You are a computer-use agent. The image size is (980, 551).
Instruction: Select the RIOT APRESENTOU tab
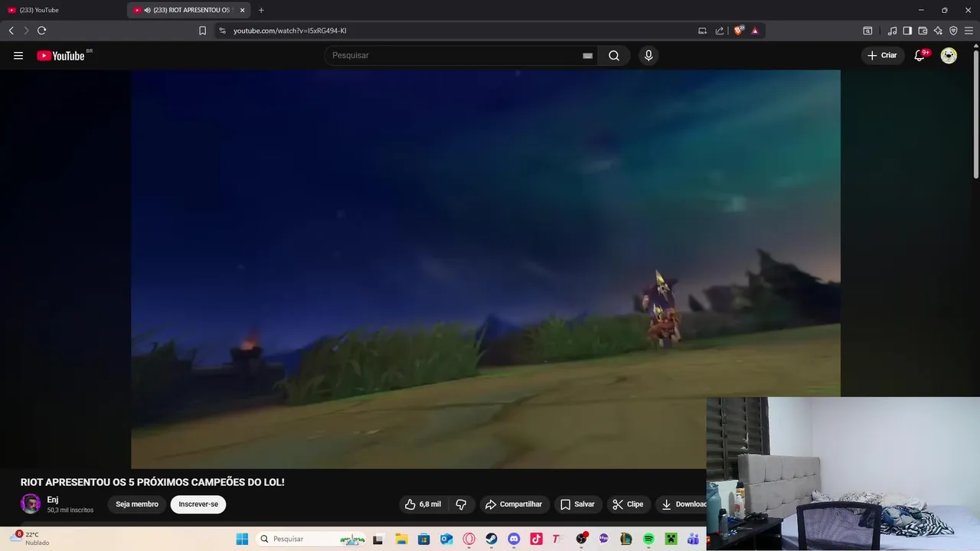[x=188, y=10]
